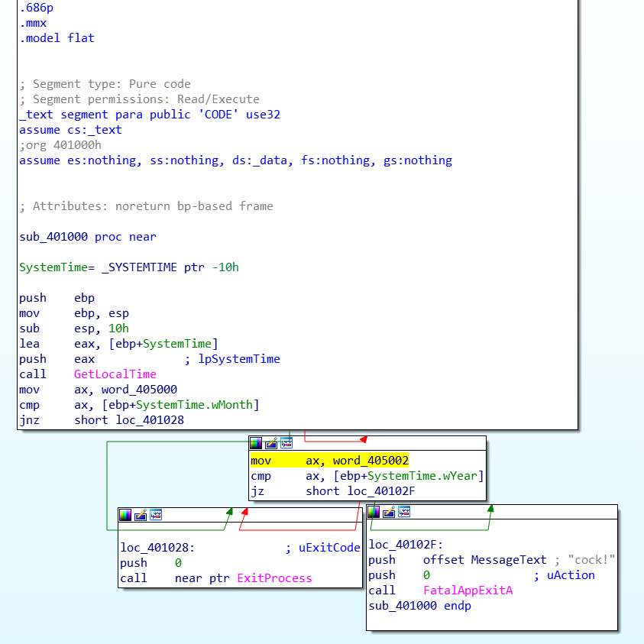Click loc_40102F jump target in jz line

click(381, 491)
